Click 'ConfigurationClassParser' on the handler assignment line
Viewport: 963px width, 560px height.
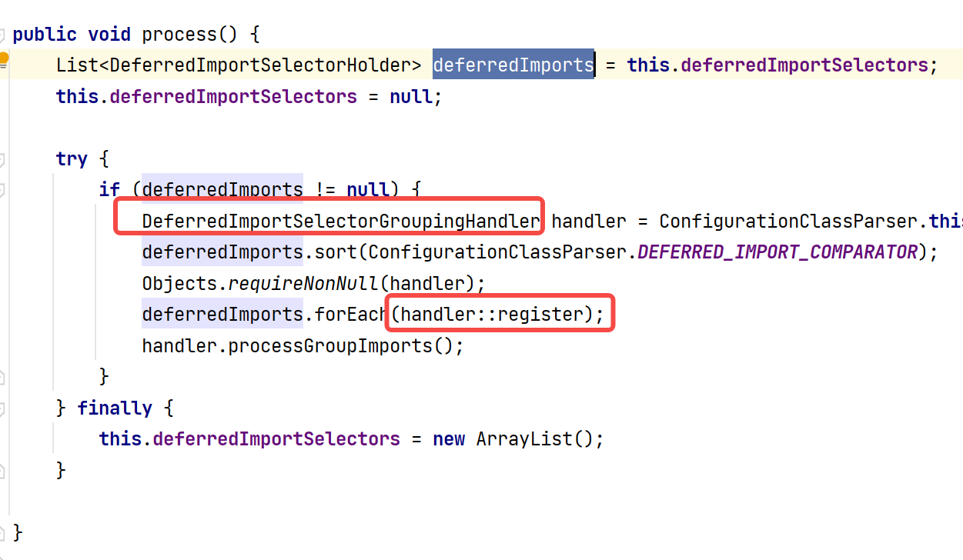tap(788, 222)
